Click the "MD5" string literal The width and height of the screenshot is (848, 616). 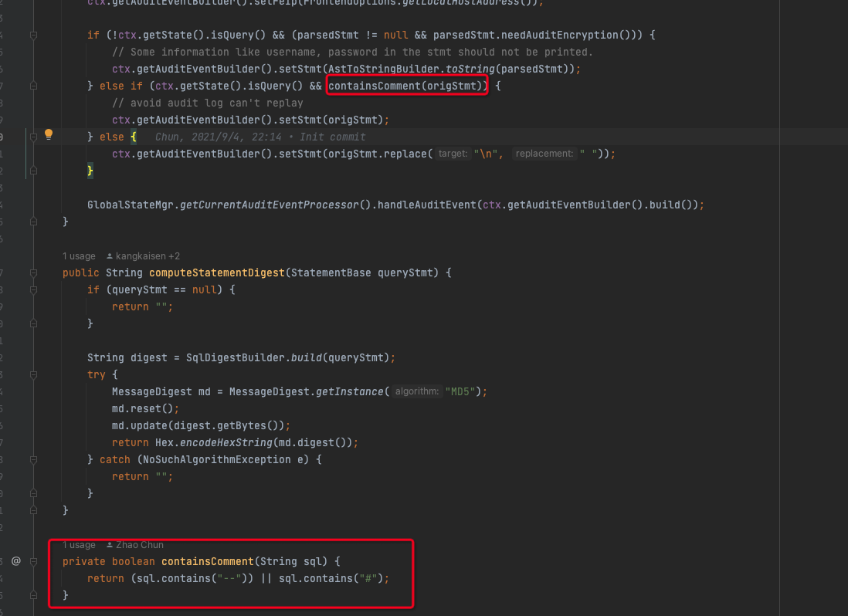click(460, 391)
